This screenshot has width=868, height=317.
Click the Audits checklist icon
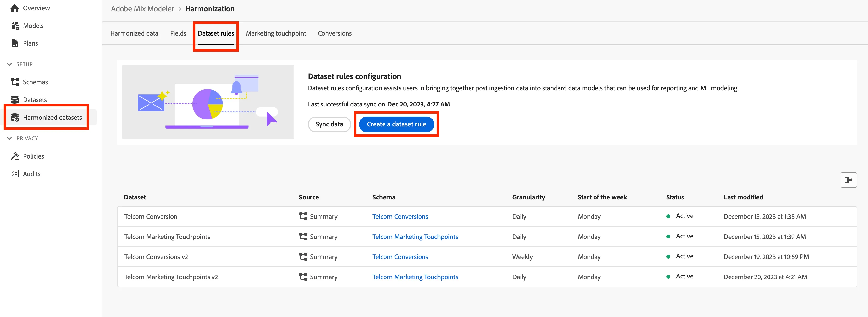pyautogui.click(x=15, y=174)
